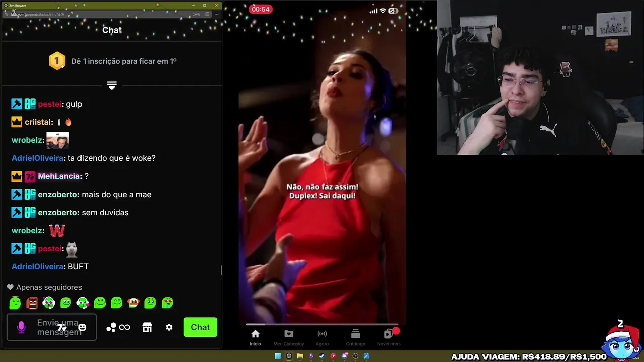
Task: Open Meu Globoplay tab
Action: [289, 337]
